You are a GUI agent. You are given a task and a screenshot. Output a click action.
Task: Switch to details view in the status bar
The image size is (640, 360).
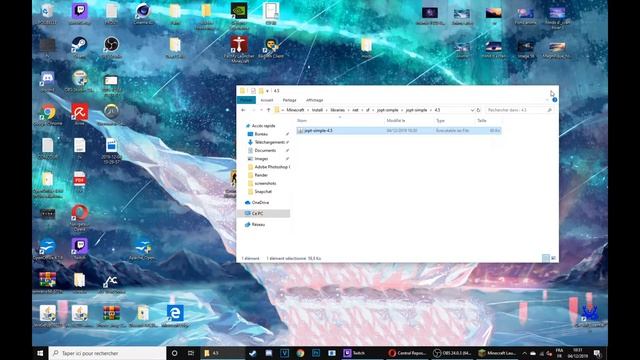click(x=546, y=258)
